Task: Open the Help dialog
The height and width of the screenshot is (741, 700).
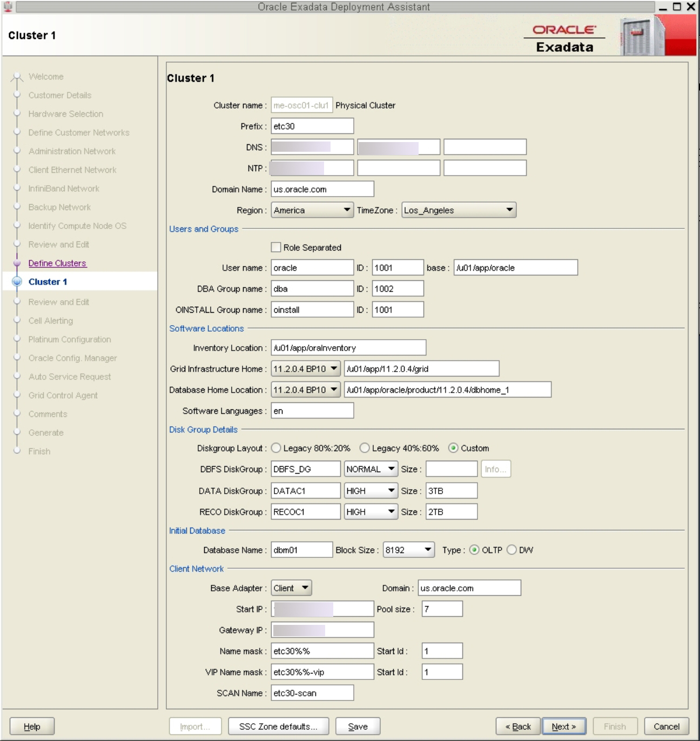Action: (31, 726)
